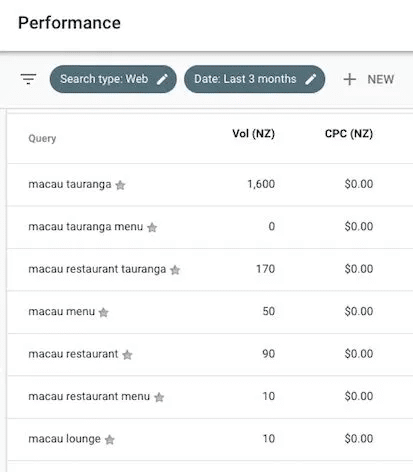Click CPC $0.00 in macau restaurant row
Screen dimensions: 413x472
359,354
